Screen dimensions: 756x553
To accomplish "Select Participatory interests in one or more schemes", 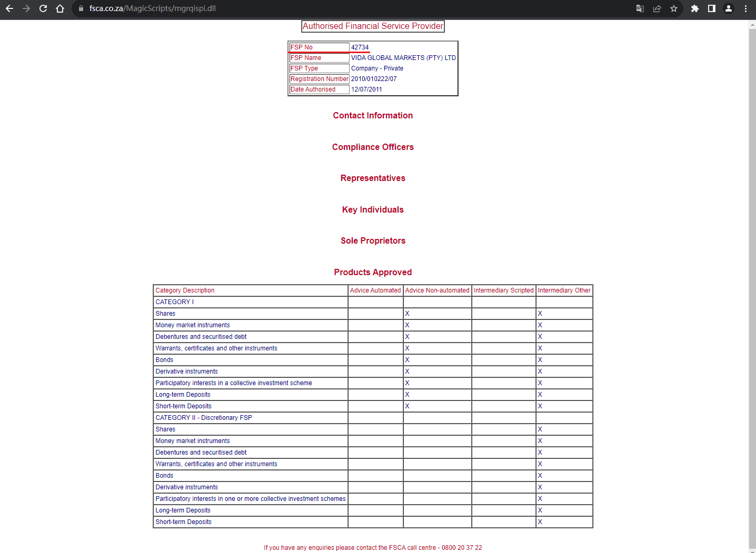I will click(251, 499).
